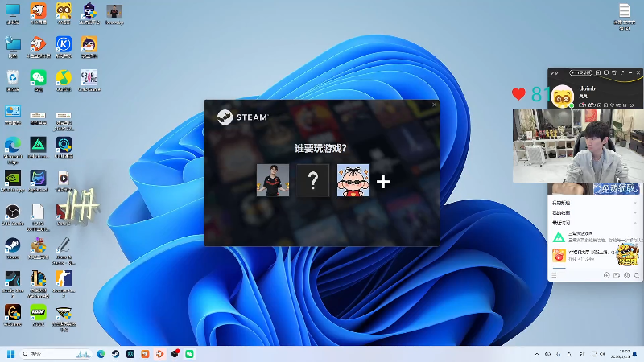Choose the question mark Steam profile
The height and width of the screenshot is (362, 644).
pyautogui.click(x=313, y=180)
